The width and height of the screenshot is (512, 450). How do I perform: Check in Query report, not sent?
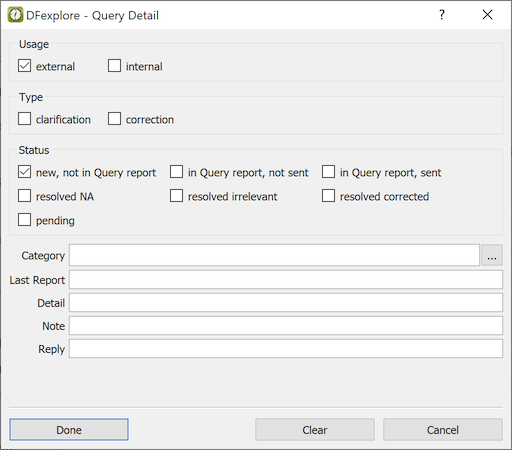[176, 172]
